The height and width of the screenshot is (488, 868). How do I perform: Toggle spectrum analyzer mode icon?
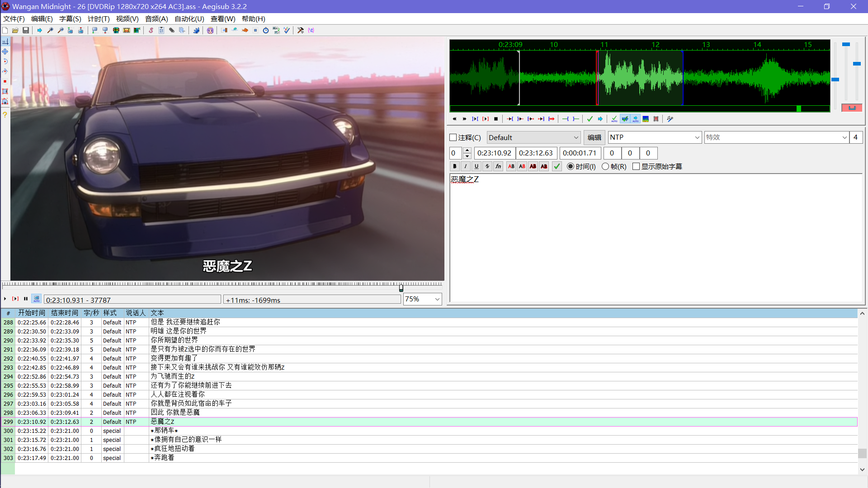[646, 119]
